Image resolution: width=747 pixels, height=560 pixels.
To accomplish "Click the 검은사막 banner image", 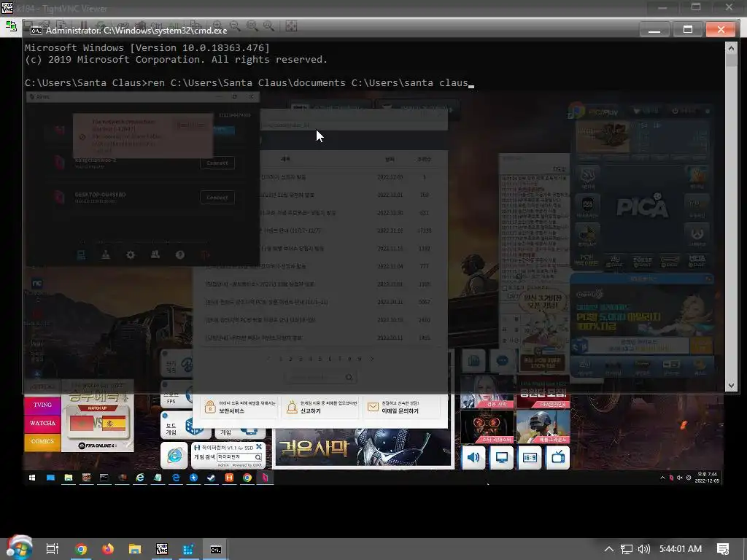I will click(x=363, y=447).
